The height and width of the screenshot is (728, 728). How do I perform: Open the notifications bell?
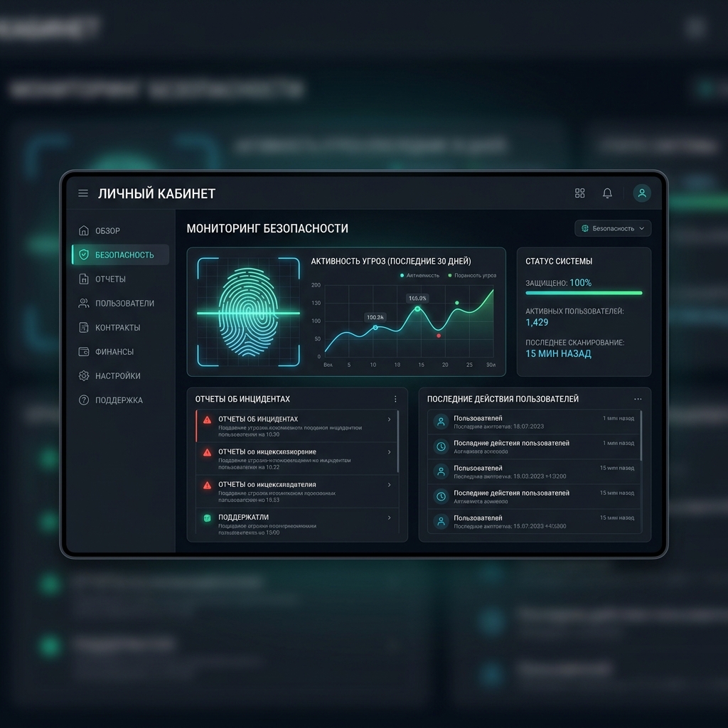pos(607,193)
